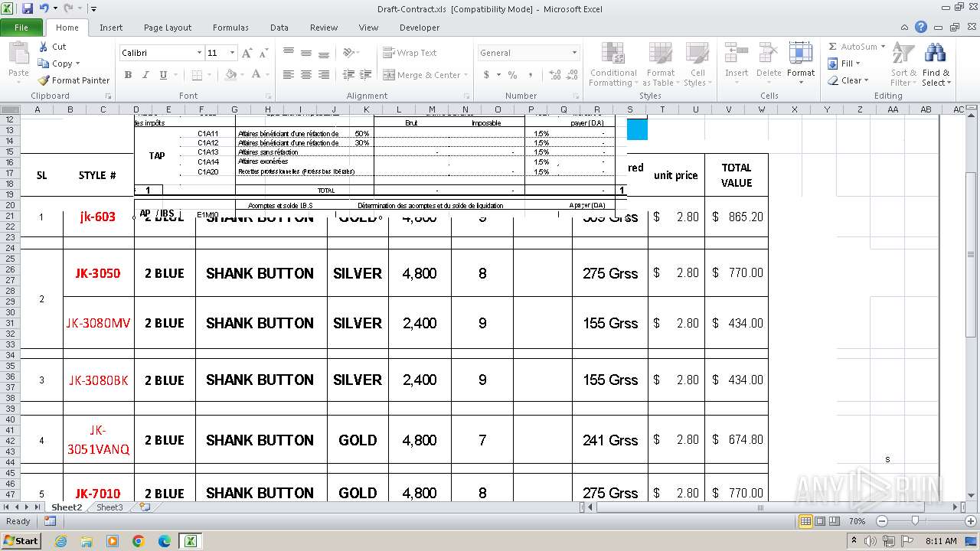Open the File tab

21,28
